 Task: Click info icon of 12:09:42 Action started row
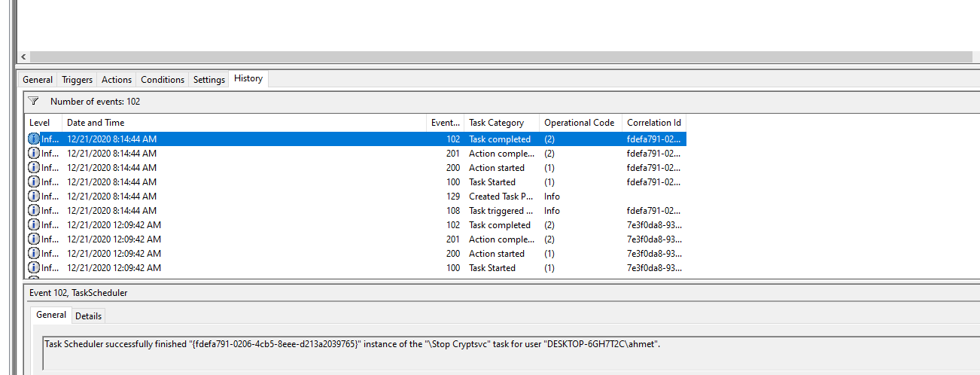34,254
